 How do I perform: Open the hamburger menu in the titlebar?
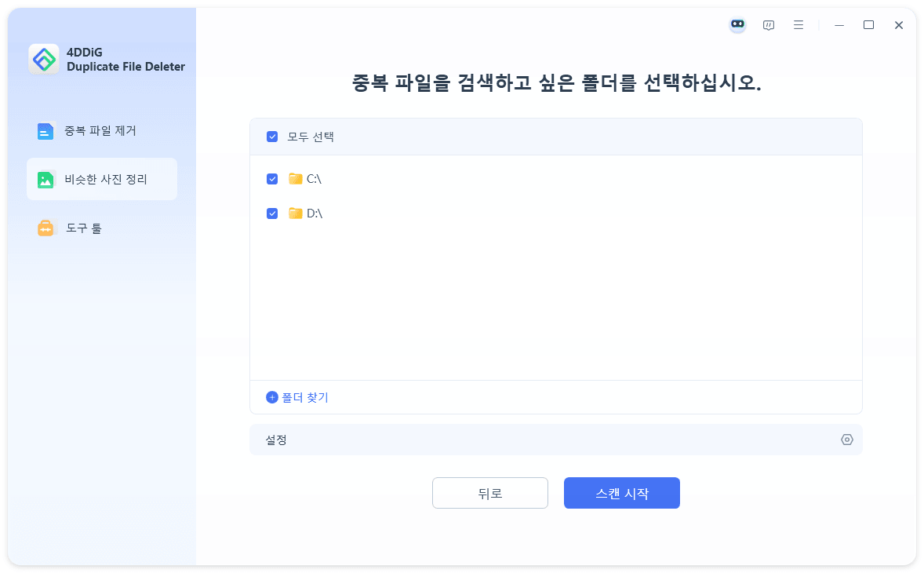click(798, 25)
